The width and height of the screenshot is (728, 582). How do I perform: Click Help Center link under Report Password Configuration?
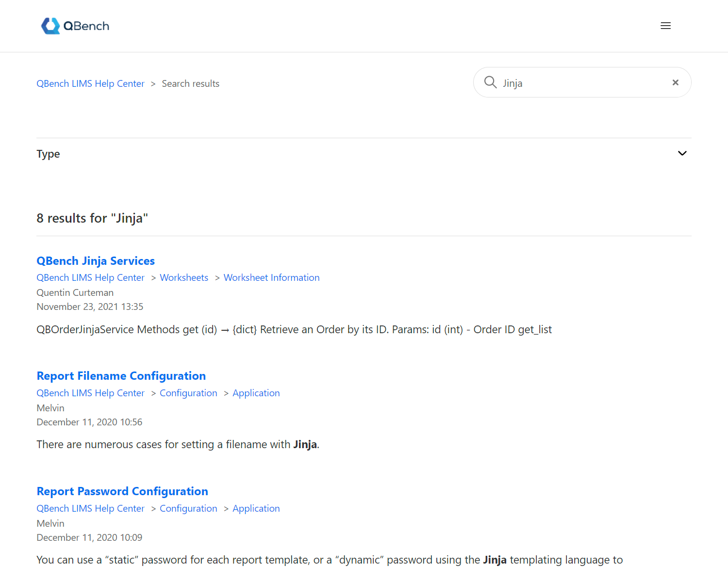(90, 509)
